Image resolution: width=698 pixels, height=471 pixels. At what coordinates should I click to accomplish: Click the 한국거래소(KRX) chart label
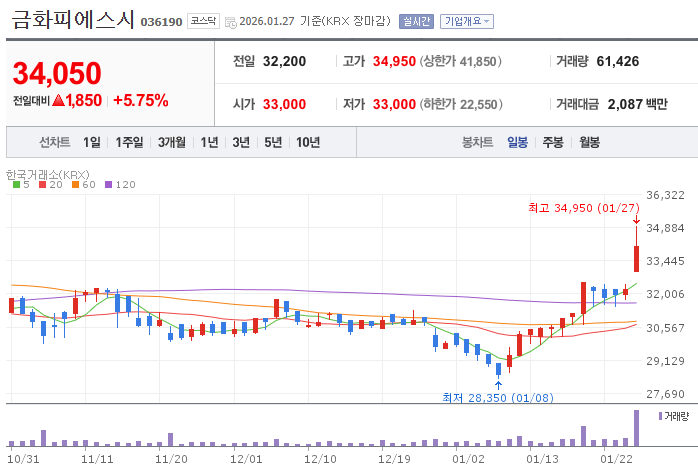pyautogui.click(x=48, y=174)
